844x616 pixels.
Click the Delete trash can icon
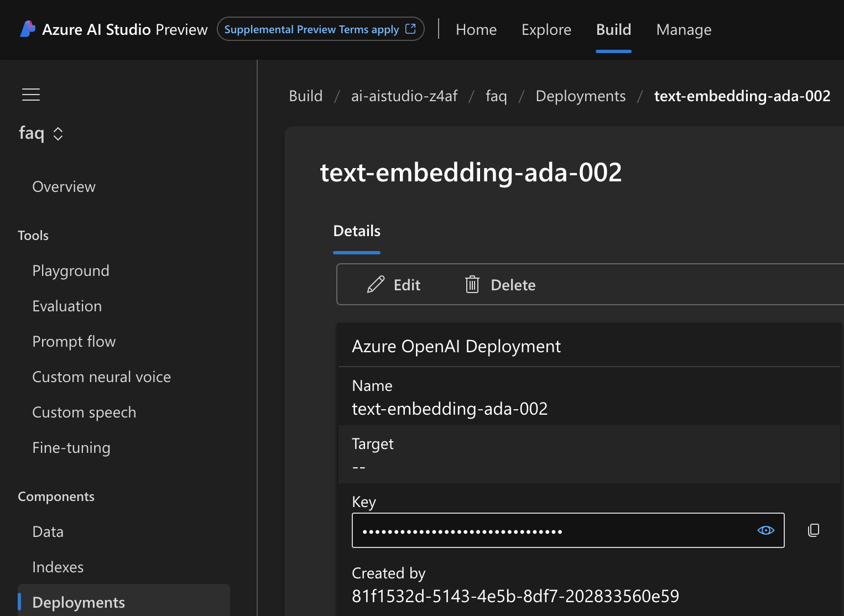tap(472, 284)
